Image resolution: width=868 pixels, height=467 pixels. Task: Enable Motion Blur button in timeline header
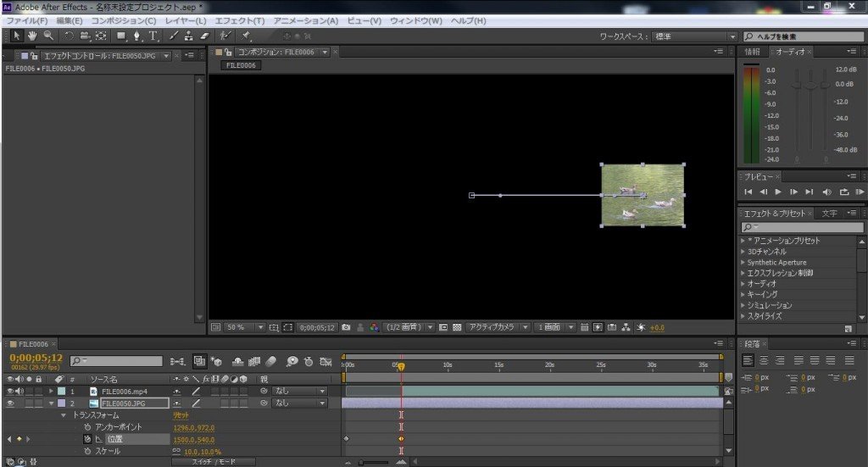pyautogui.click(x=270, y=361)
